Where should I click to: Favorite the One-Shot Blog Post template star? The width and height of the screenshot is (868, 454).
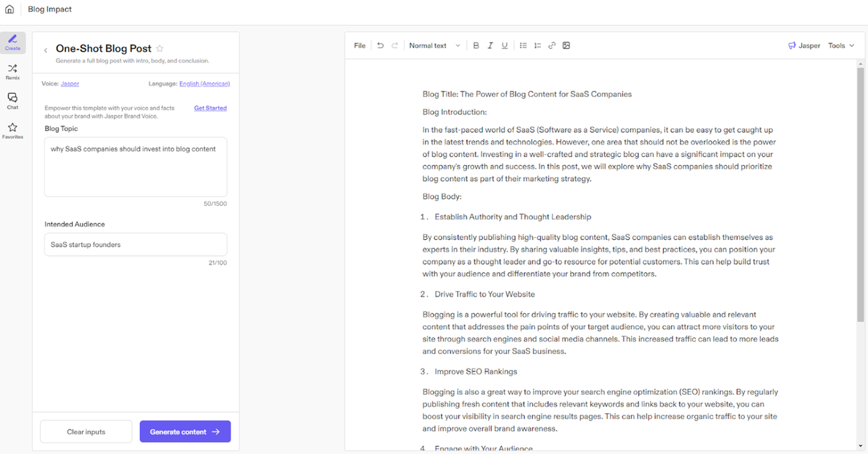[x=160, y=49]
